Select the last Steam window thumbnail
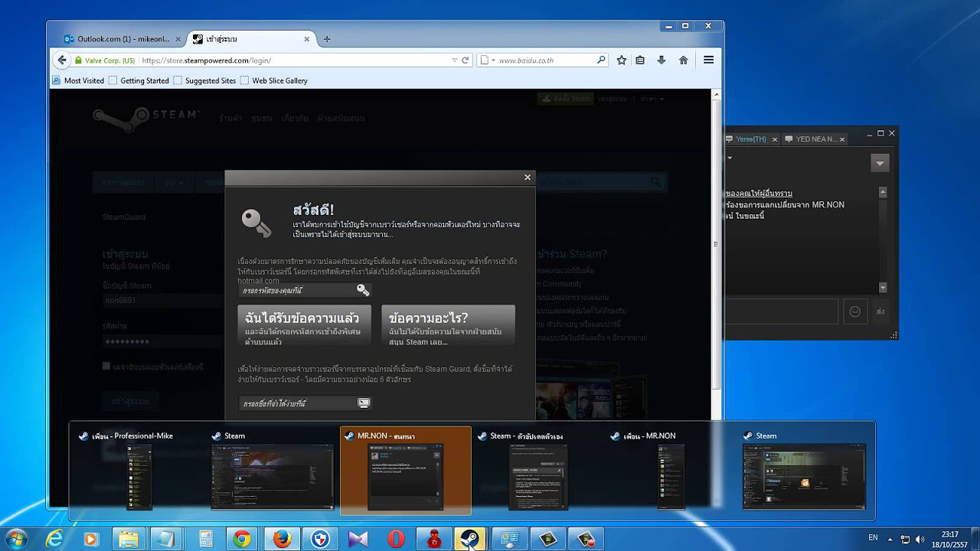980x551 pixels. tap(805, 470)
